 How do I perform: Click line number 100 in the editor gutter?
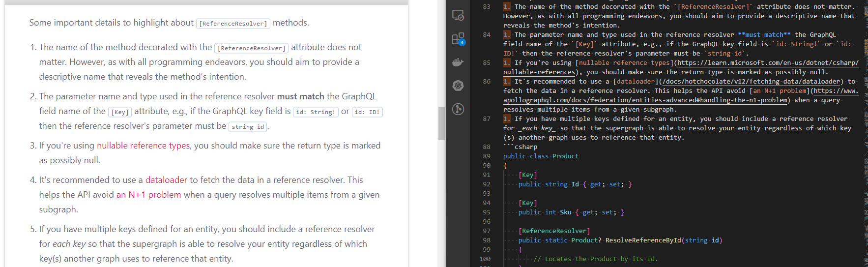pyautogui.click(x=485, y=259)
